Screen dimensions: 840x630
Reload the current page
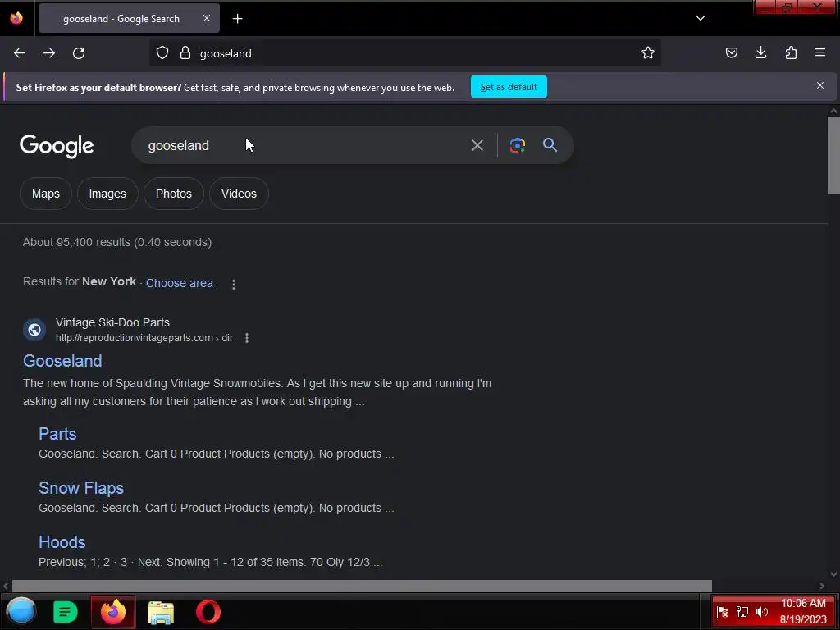point(79,53)
